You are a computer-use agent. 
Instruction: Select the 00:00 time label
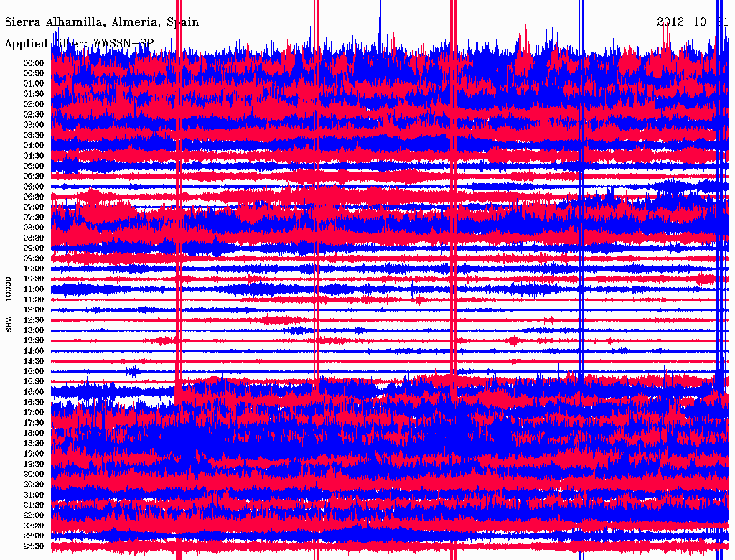coord(33,63)
